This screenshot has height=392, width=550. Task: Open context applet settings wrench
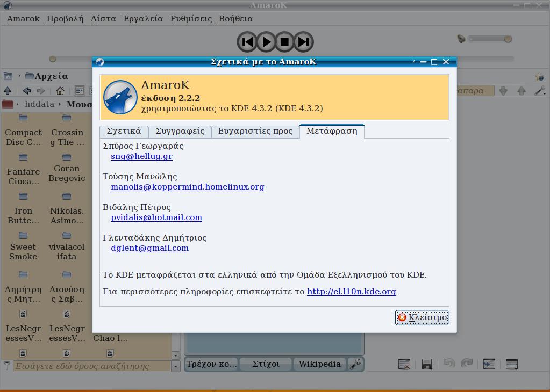click(x=355, y=364)
